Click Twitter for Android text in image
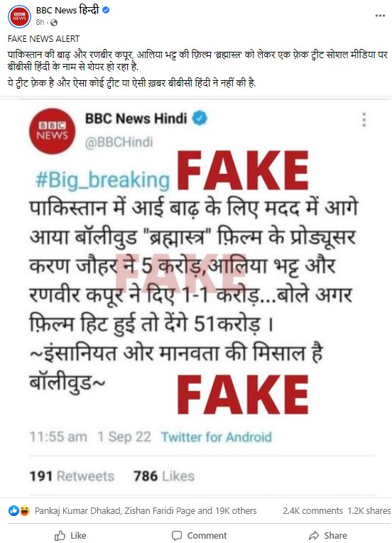 point(217,437)
